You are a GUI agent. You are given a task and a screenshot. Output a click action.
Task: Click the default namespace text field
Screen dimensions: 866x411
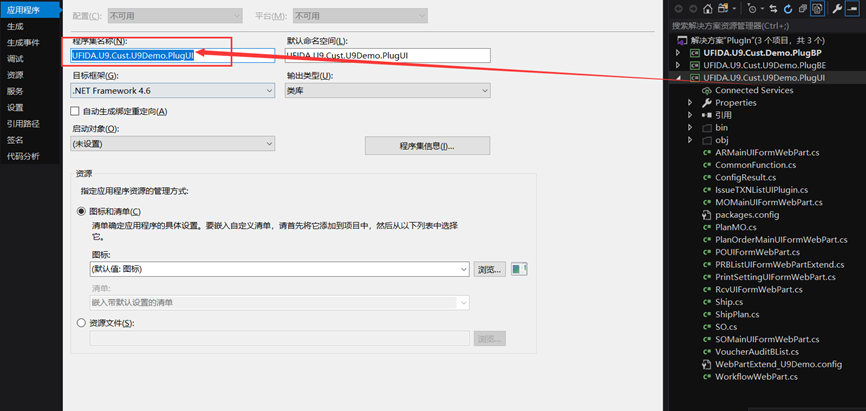386,56
